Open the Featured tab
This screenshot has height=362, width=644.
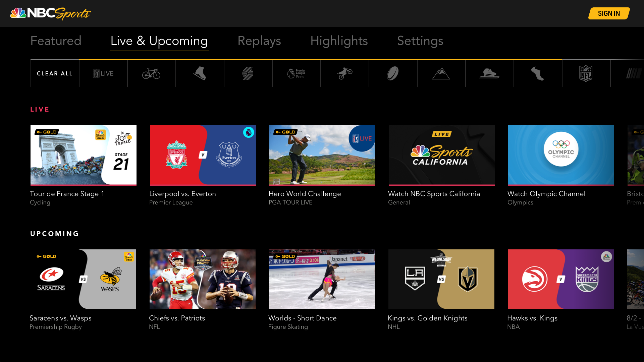click(56, 41)
